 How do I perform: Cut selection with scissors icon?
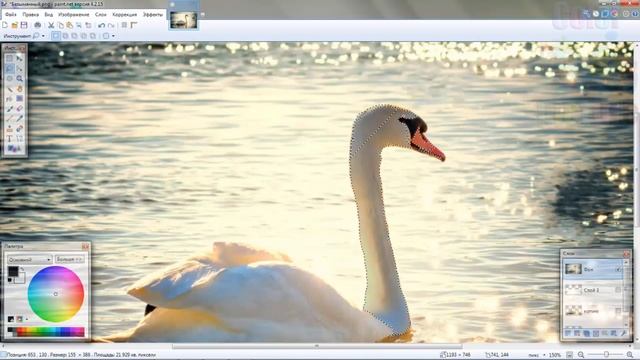pyautogui.click(x=51, y=25)
